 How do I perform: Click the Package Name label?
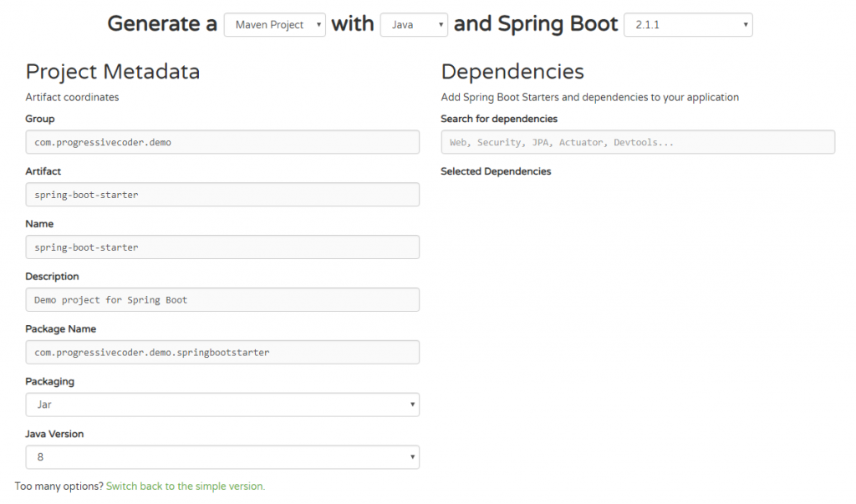60,329
